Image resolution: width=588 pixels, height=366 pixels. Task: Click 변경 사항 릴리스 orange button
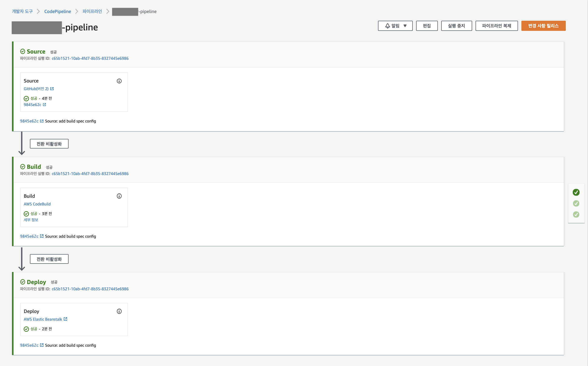[543, 26]
